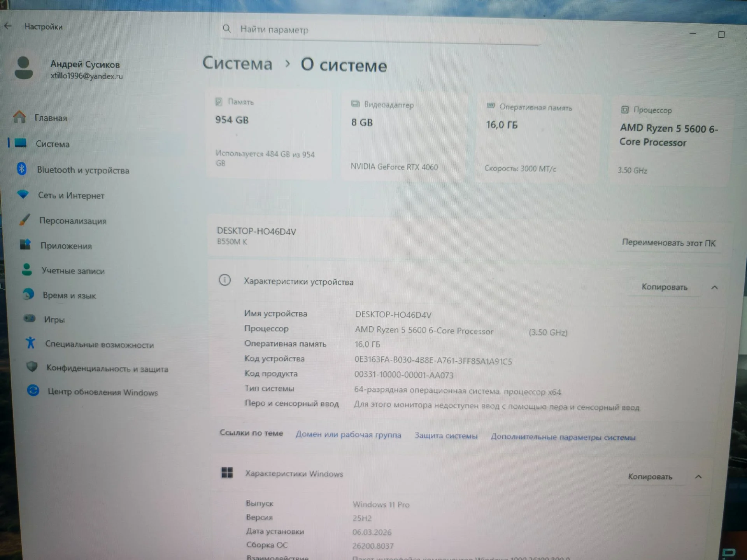
Task: Open the Процессор AMD Ryzen card
Action: (670, 141)
